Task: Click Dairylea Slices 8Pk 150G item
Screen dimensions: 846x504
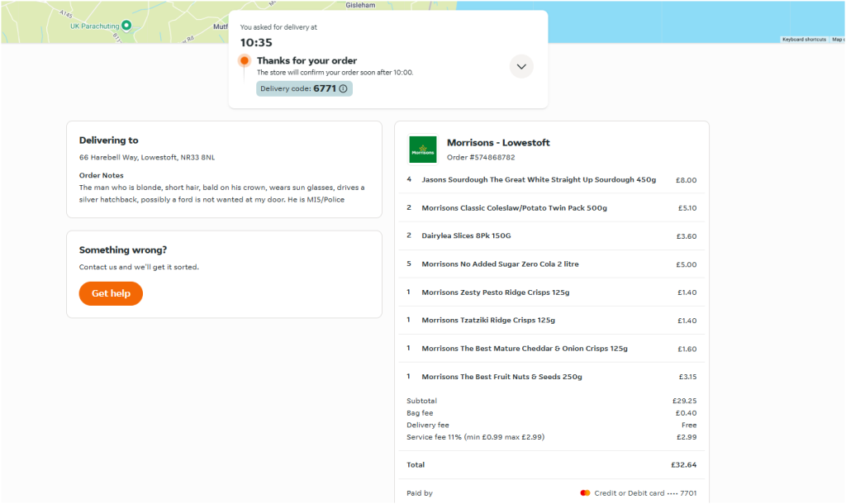Action: point(466,235)
